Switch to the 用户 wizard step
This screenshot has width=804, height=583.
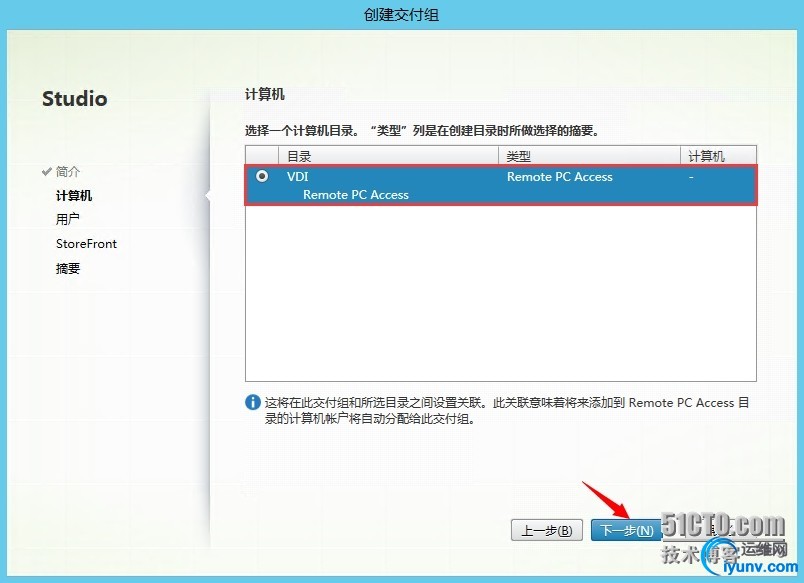pos(68,219)
